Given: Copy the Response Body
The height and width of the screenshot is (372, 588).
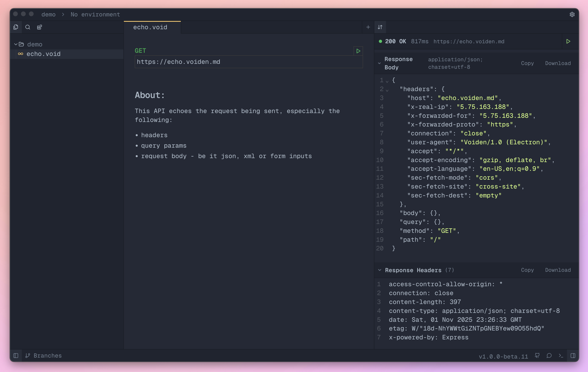Looking at the screenshot, I should click(527, 63).
